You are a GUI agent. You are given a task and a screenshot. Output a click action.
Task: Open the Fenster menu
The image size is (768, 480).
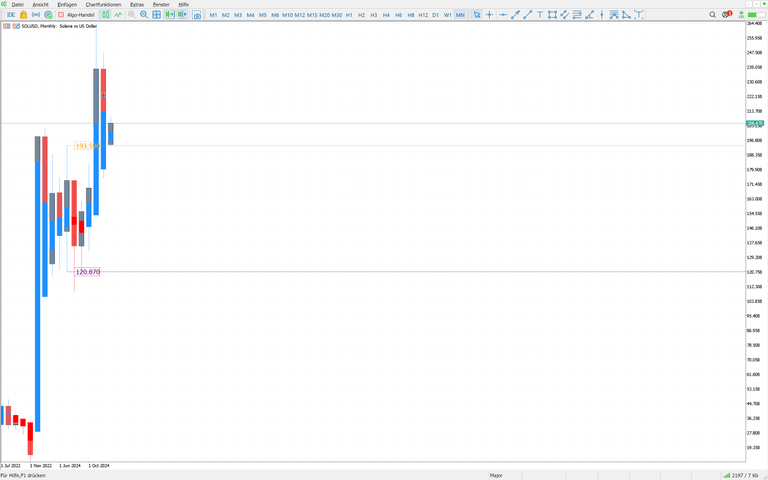click(x=161, y=4)
